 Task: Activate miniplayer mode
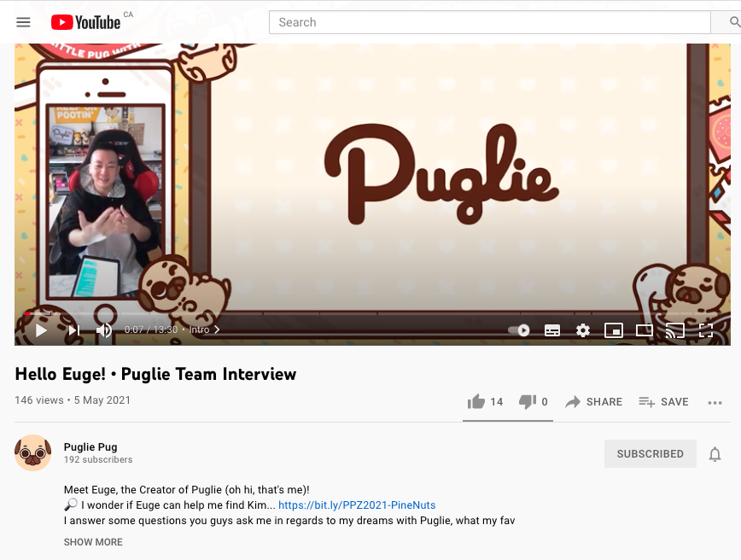tap(614, 330)
